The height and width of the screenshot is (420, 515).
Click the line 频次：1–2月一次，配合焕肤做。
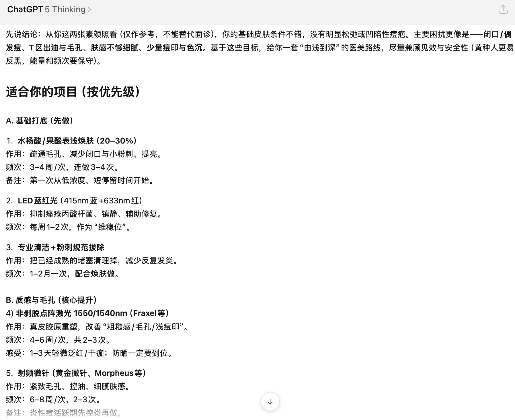point(63,274)
